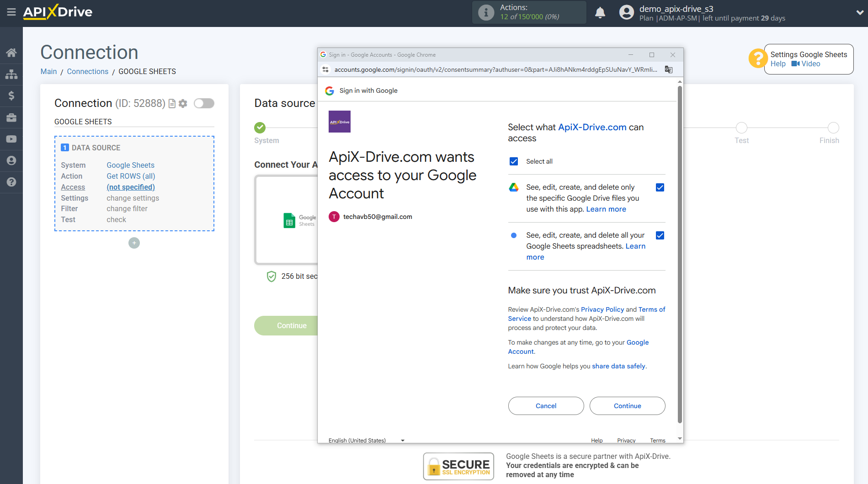Open the billing dollar icon in sidebar

[x=11, y=96]
